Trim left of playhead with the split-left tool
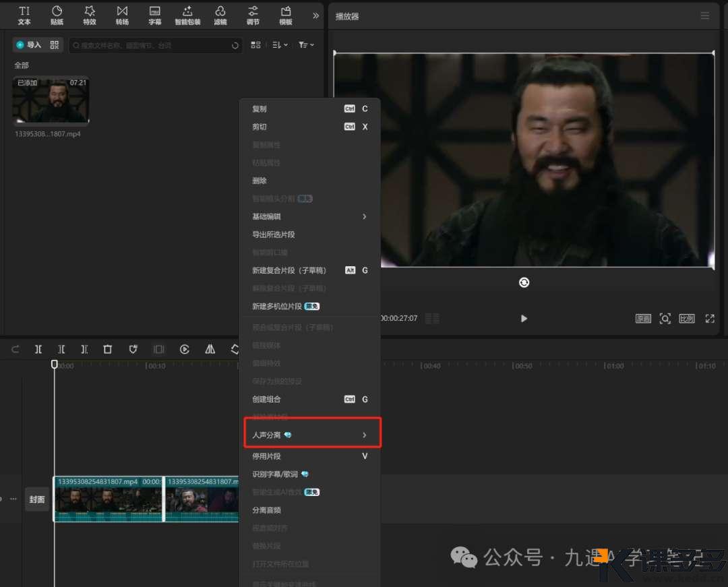This screenshot has height=587, width=728. point(61,349)
